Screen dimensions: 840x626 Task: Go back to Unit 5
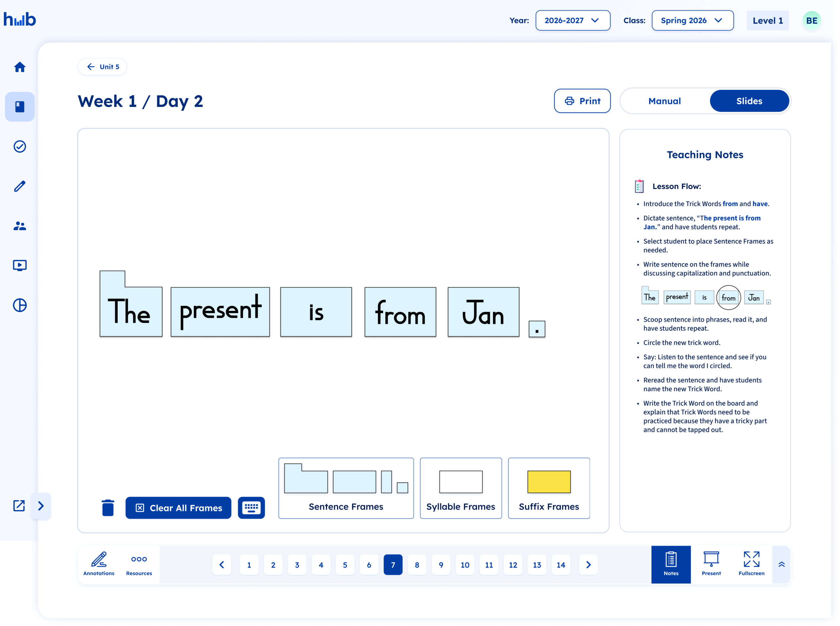(102, 67)
